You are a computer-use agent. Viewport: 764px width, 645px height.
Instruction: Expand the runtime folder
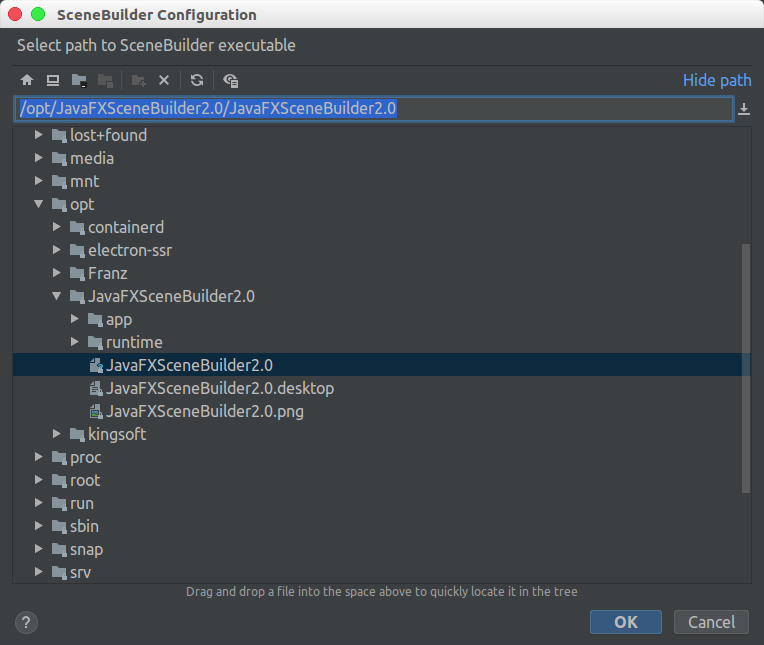(x=75, y=342)
